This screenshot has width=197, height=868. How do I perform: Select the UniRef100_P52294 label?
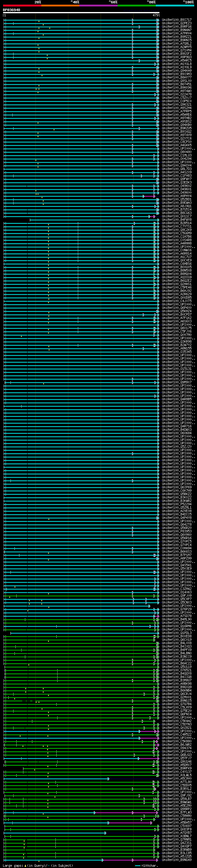pos(177,504)
